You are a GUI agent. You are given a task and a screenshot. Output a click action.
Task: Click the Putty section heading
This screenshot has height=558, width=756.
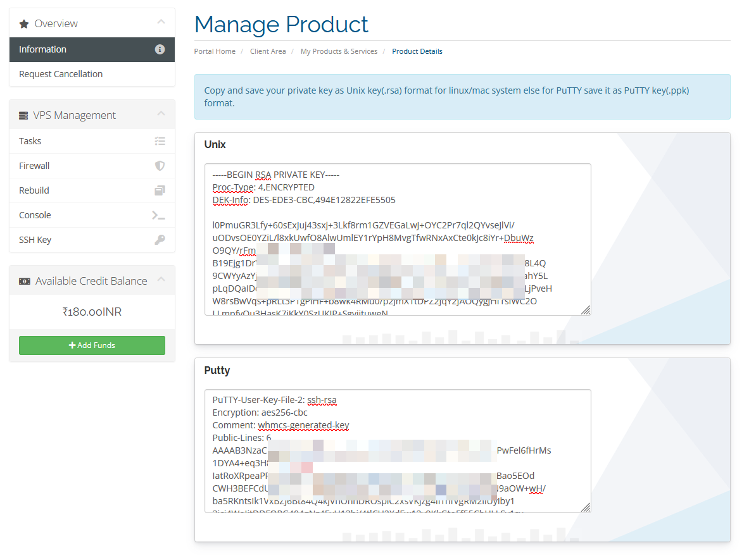[x=217, y=371]
